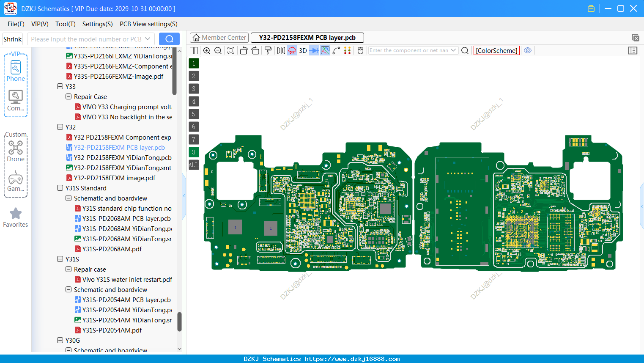Zoom out of the PCB view

tap(218, 51)
